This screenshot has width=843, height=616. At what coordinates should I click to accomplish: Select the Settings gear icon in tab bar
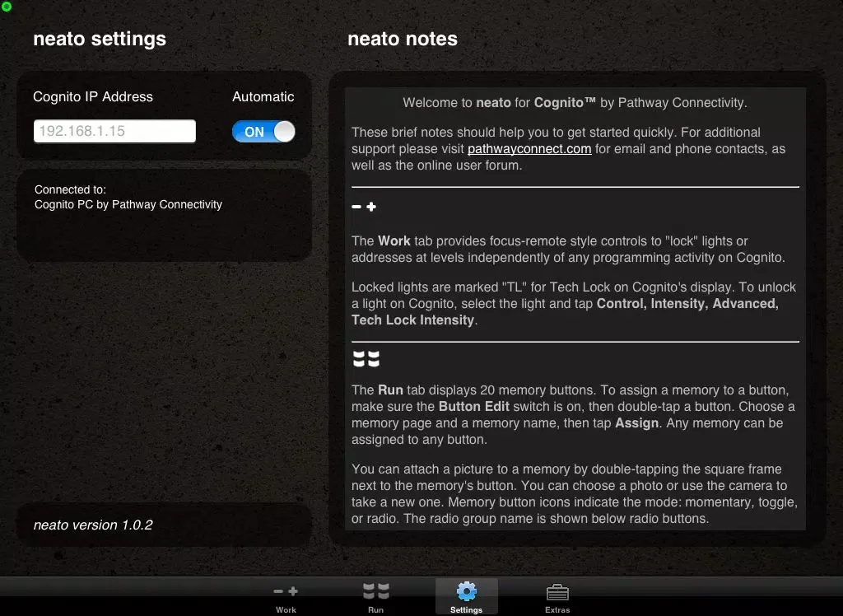point(466,591)
